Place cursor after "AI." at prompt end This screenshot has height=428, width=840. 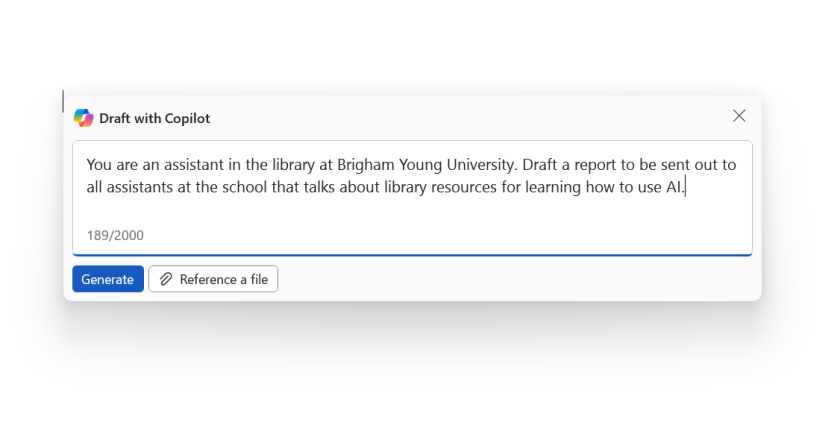[x=686, y=187]
